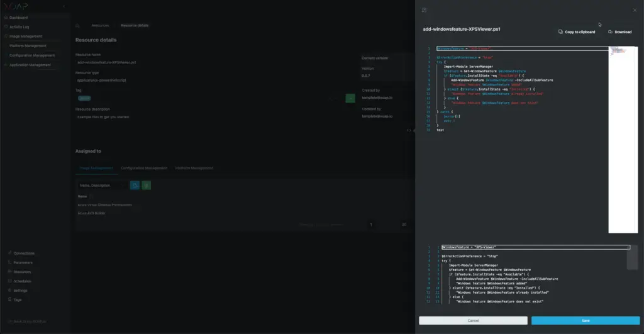The width and height of the screenshot is (644, 334).
Task: Click page number 1 in pagination
Action: [371, 225]
